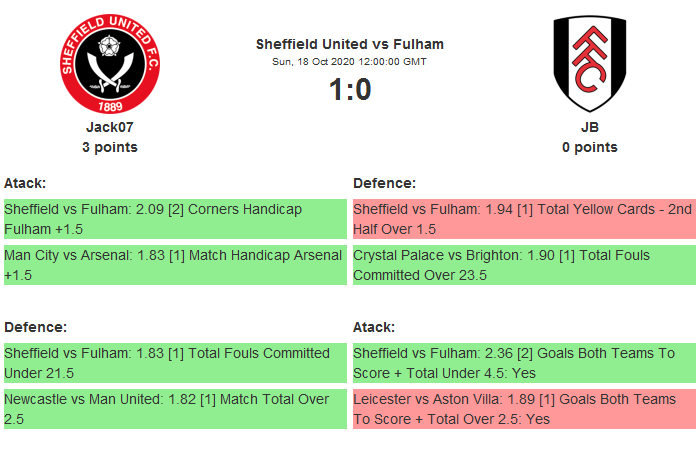Select the Both Teams Score Under 4.5 bet
The height and width of the screenshot is (460, 700).
coord(524,363)
